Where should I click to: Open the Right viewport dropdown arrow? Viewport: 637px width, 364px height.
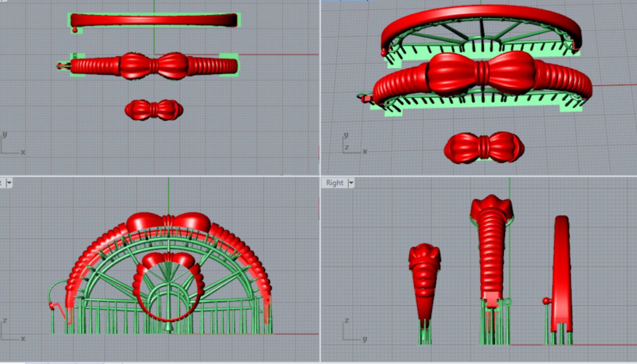351,183
